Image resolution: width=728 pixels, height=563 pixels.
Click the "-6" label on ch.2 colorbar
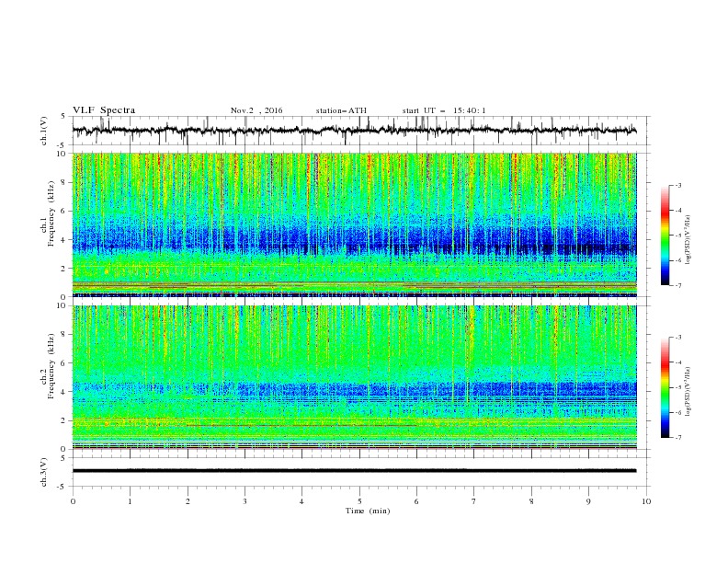click(678, 412)
